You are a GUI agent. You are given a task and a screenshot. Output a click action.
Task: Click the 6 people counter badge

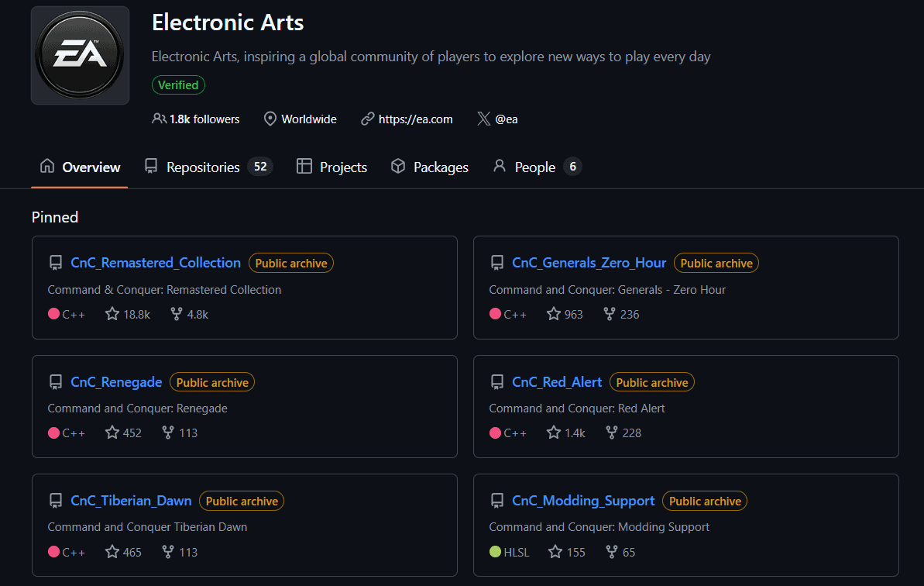click(572, 167)
